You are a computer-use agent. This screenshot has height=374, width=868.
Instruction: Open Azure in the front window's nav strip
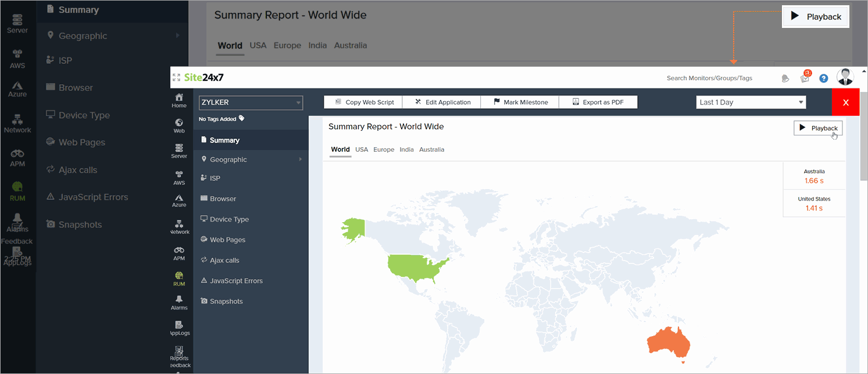coord(179,200)
